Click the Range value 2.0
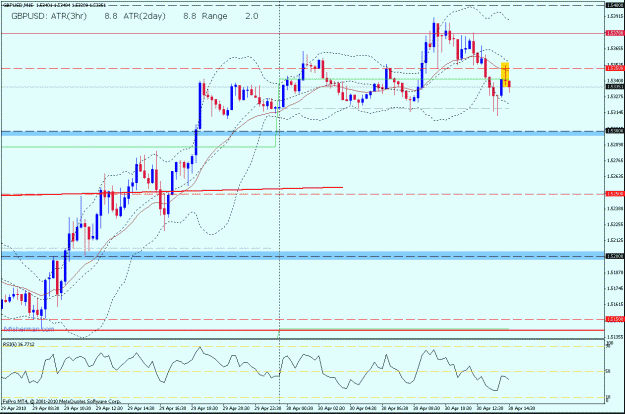This screenshot has height=414, width=625. click(252, 16)
